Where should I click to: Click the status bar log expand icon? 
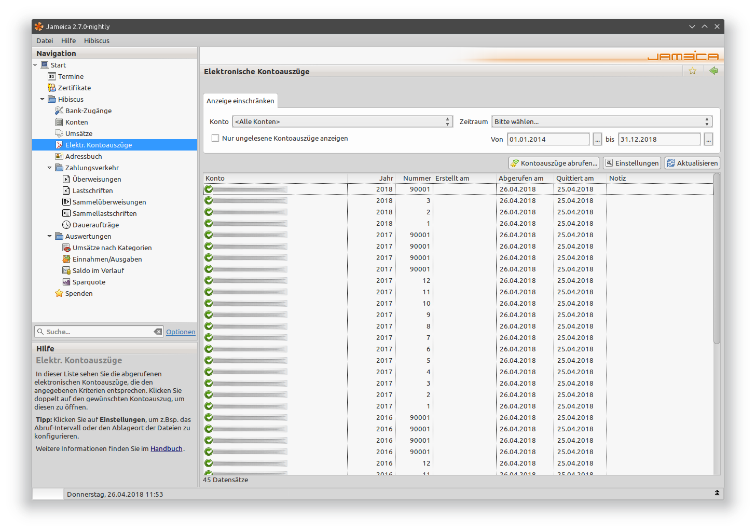[717, 493]
